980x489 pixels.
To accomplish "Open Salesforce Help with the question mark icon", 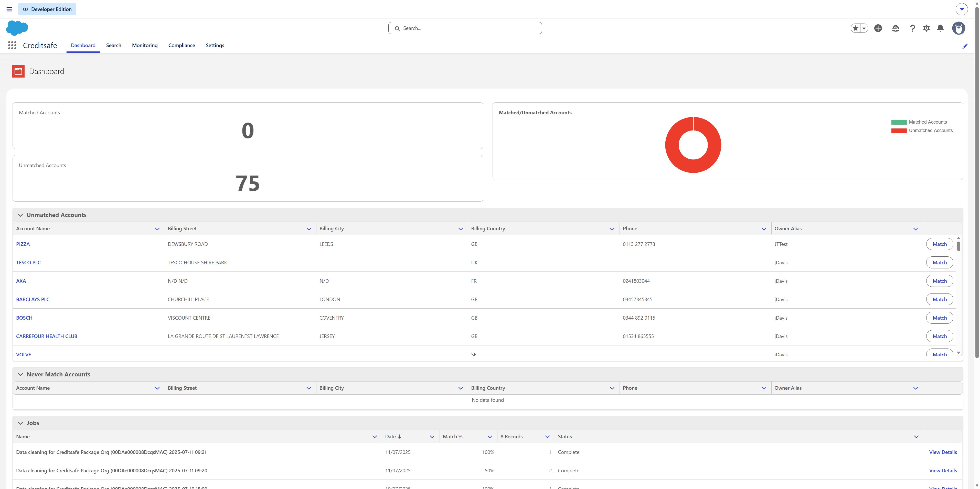I will pyautogui.click(x=912, y=28).
